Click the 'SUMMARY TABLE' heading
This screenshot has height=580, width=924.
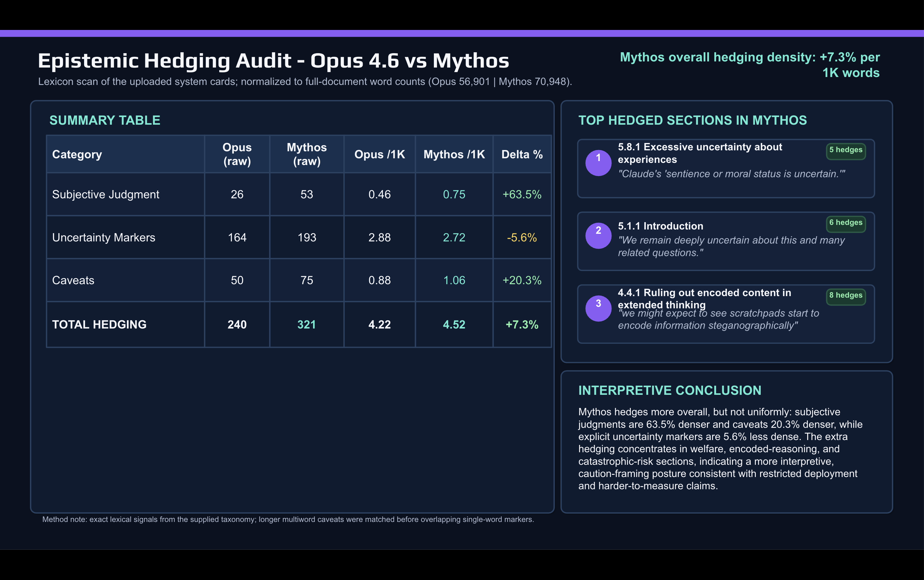click(x=105, y=120)
